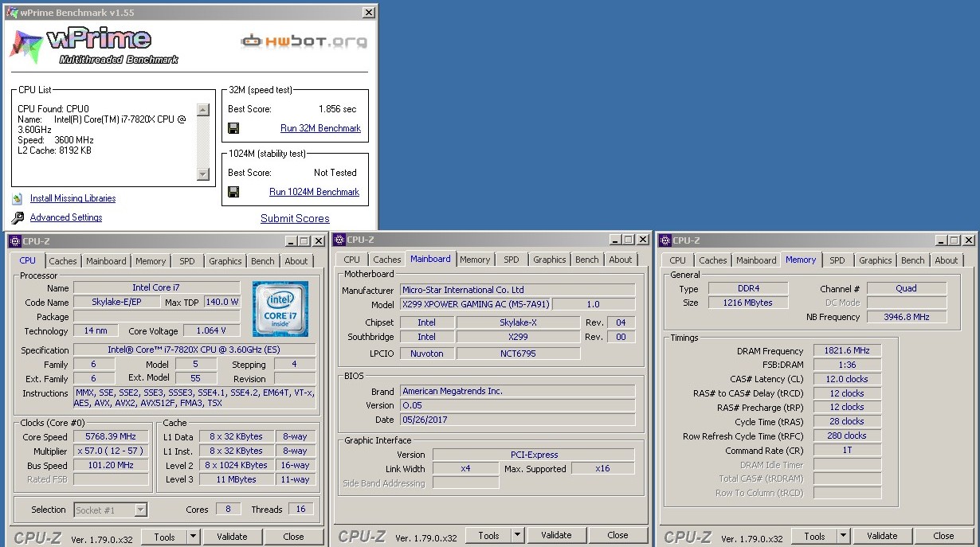This screenshot has width=980, height=547.
Task: Click the Model field X299 XPOWER GAMING AC
Action: coord(475,305)
